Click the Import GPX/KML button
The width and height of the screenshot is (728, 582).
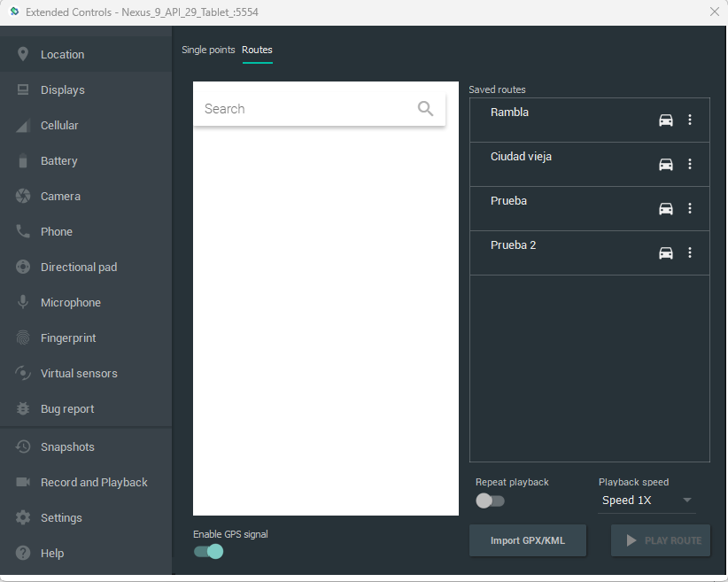coord(528,540)
